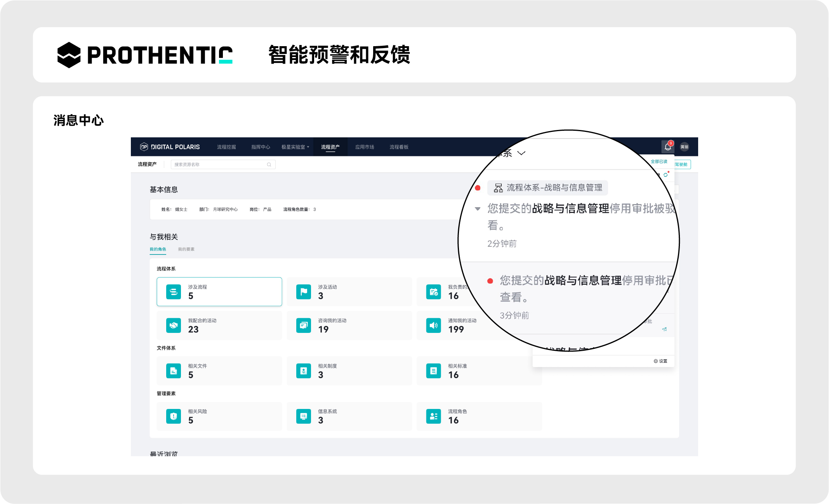Expand the 极星实验室 dropdown menu

(x=295, y=147)
